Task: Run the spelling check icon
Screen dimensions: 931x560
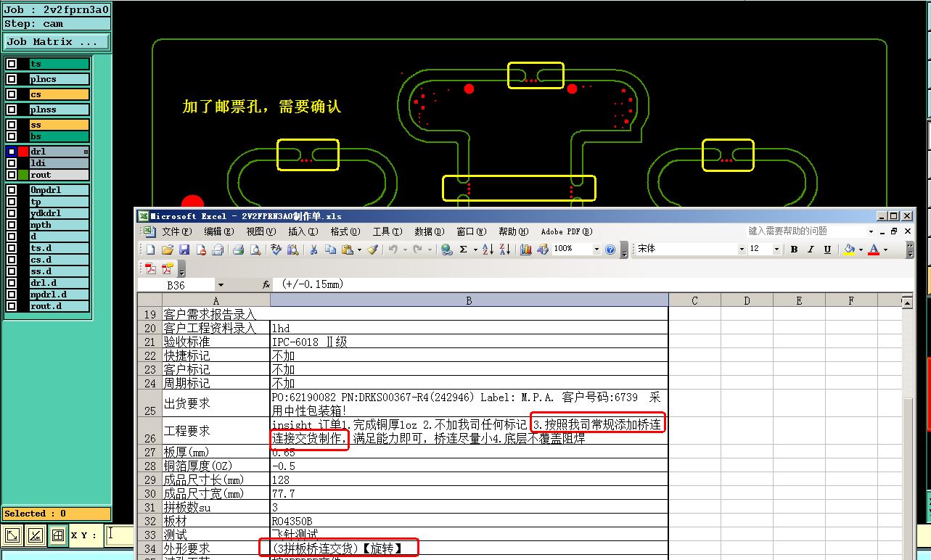Action: pyautogui.click(x=276, y=250)
